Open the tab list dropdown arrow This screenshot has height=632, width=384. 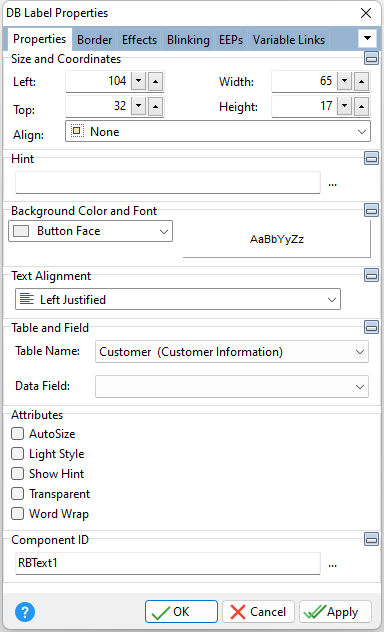367,39
